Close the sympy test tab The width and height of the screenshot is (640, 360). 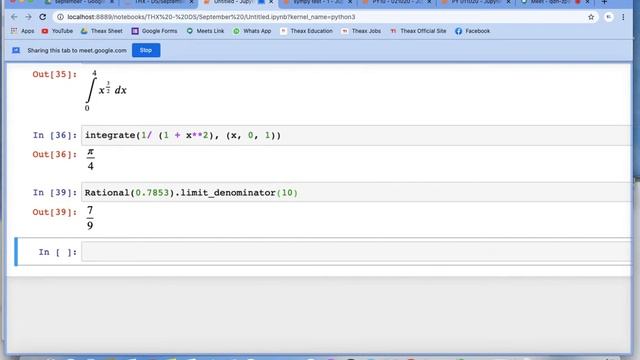[x=350, y=2]
